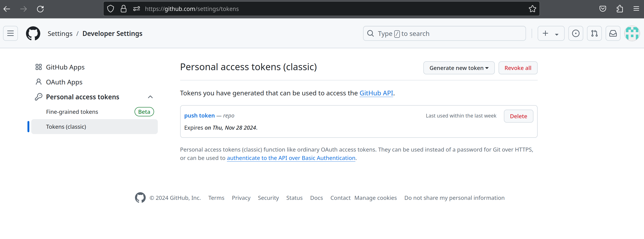Open GitHub global navigation hamburger menu
Viewport: 644px width, 239px height.
click(10, 33)
